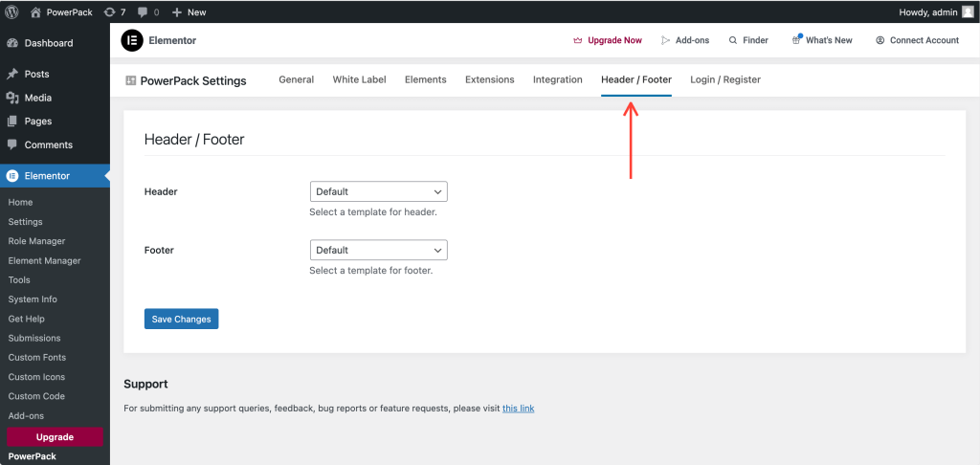Follow the support 'this link' hyperlink

(x=518, y=409)
